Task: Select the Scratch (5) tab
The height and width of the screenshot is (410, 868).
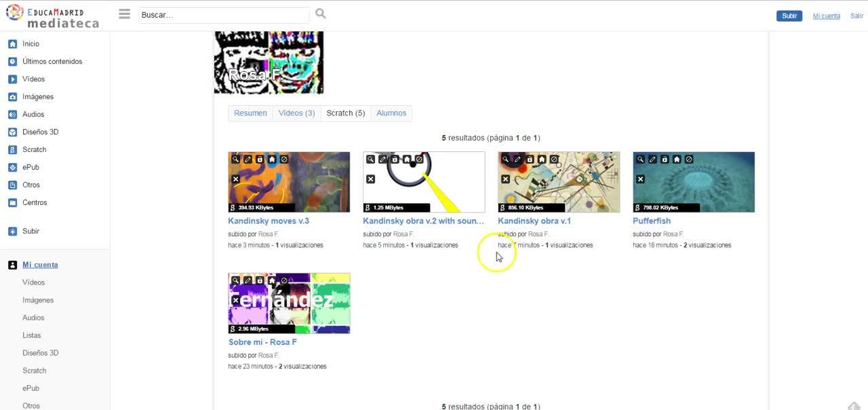Action: 346,113
